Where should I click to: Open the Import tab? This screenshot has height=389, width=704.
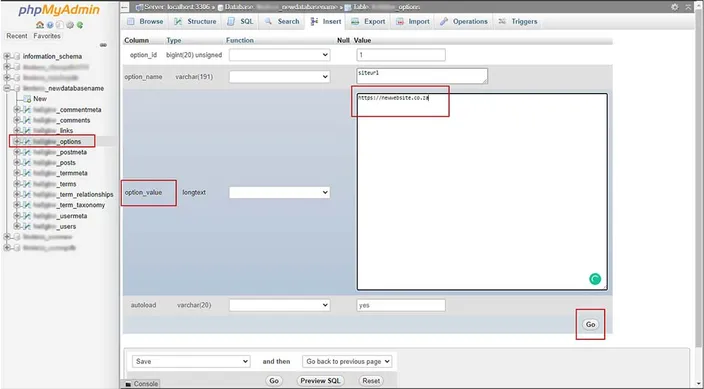413,22
